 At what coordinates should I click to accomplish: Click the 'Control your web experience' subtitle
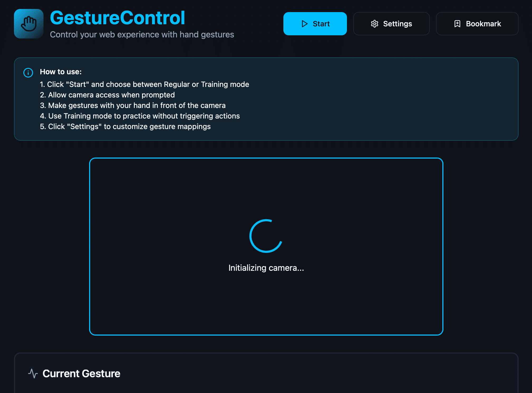point(142,35)
